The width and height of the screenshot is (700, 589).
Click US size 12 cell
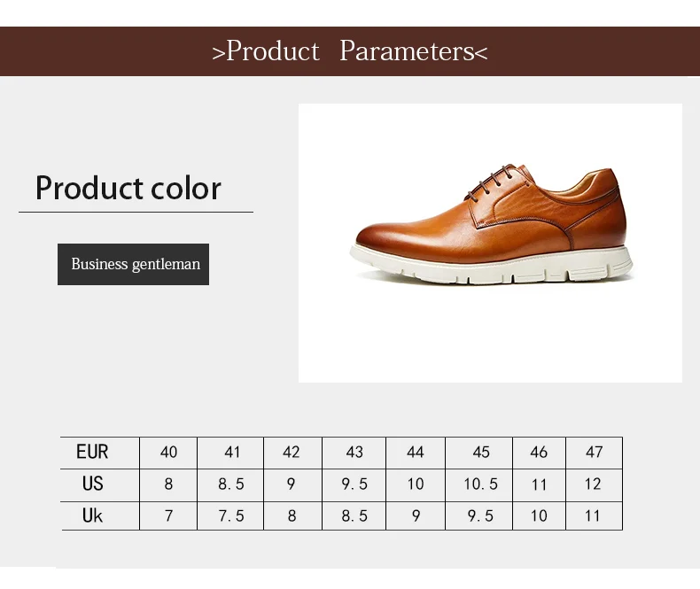[x=593, y=484]
